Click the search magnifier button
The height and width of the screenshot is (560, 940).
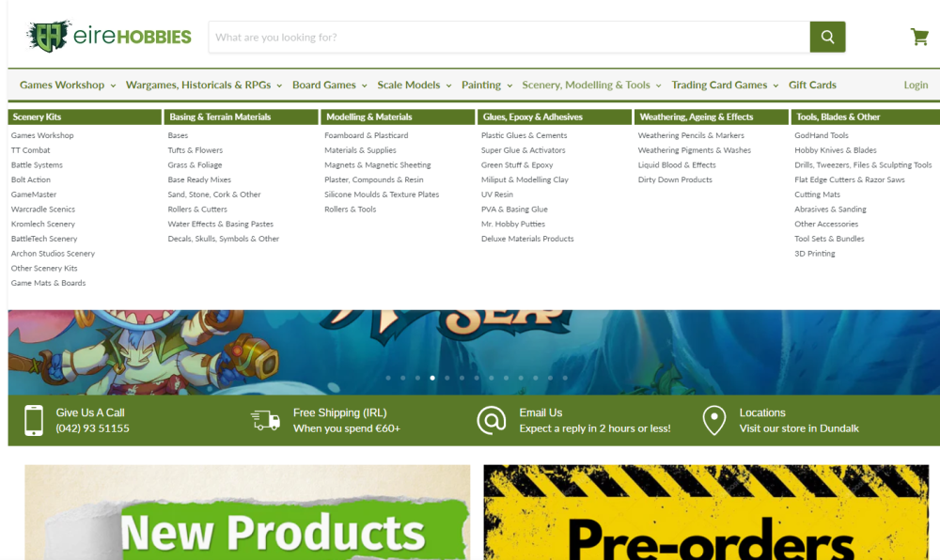tap(827, 36)
